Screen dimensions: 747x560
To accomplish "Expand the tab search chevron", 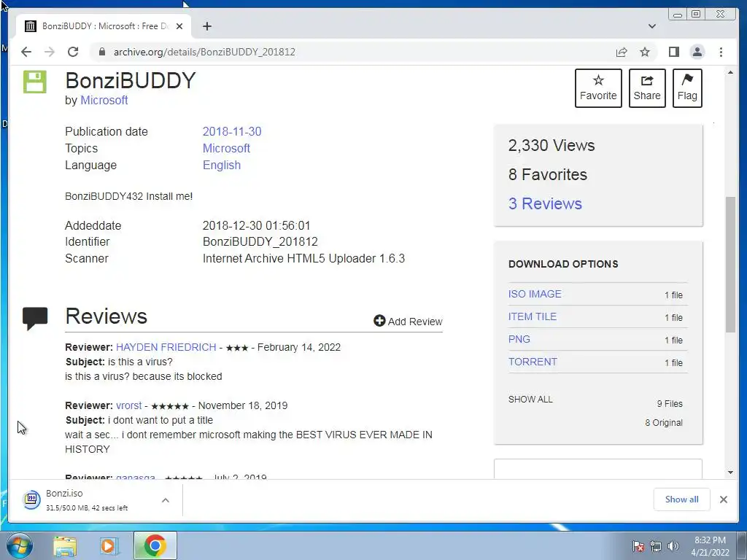I will 651,26.
